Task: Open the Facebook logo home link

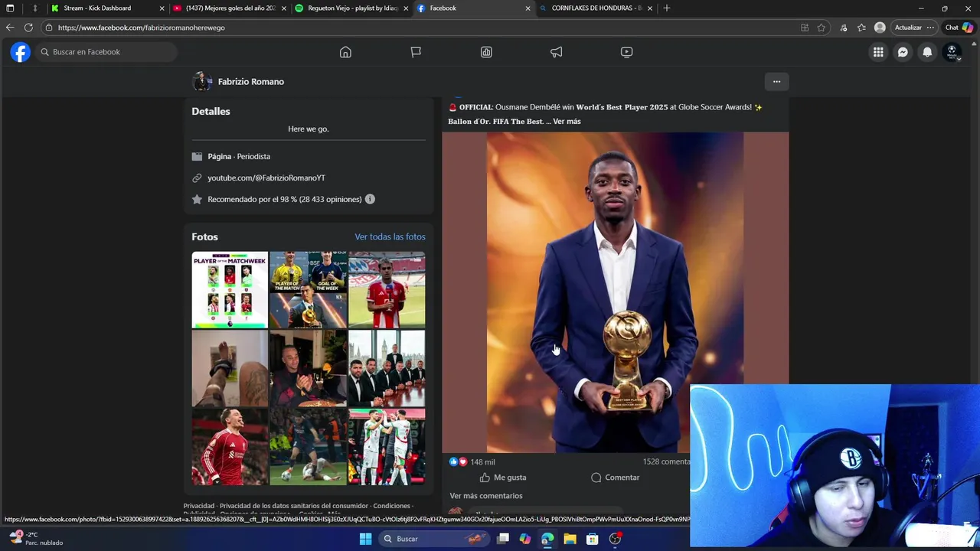Action: tap(21, 52)
